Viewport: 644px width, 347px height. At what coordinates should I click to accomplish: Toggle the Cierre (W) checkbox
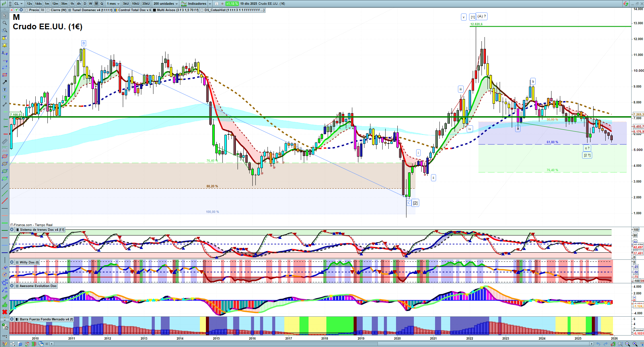(48, 10)
